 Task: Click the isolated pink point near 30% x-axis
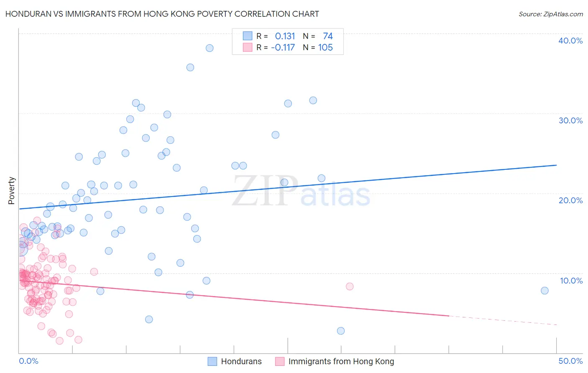(x=350, y=286)
